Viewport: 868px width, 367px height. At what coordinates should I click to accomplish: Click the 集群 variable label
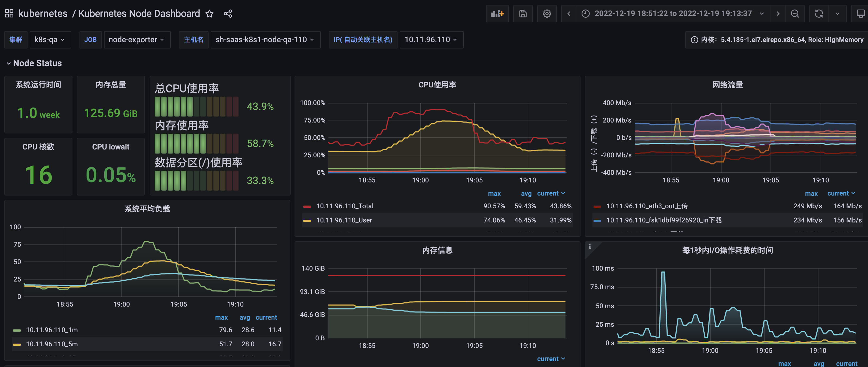[16, 40]
